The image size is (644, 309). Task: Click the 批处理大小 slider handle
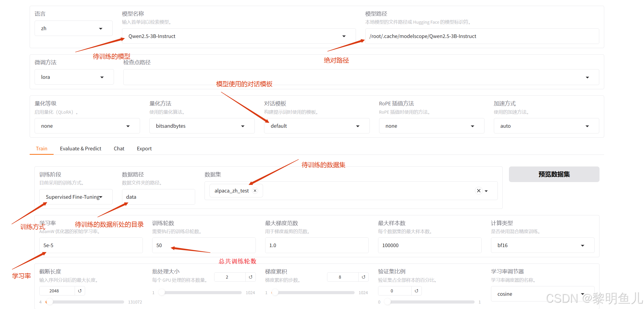point(162,293)
